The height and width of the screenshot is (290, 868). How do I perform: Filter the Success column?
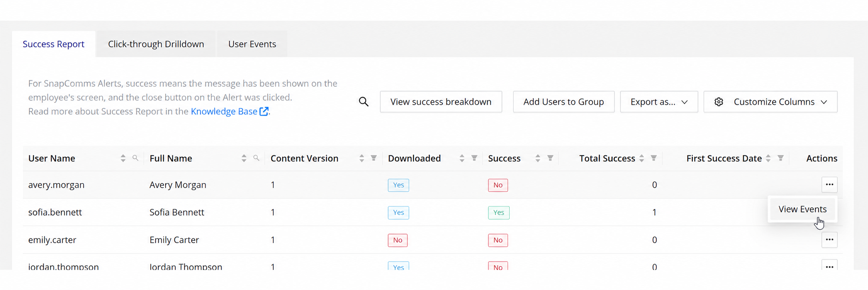tap(550, 158)
